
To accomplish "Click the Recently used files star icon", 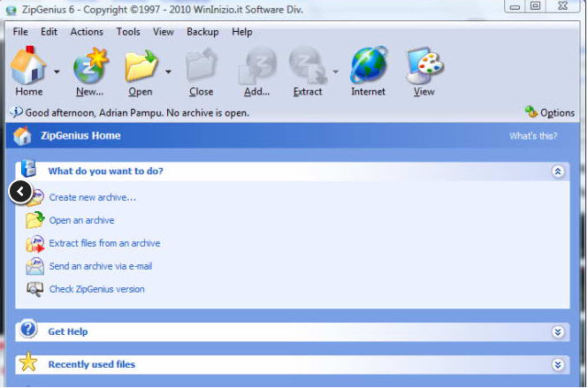I will pos(28,362).
